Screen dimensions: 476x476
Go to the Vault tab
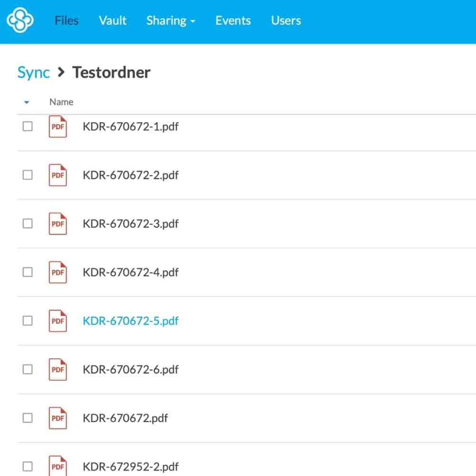click(113, 20)
